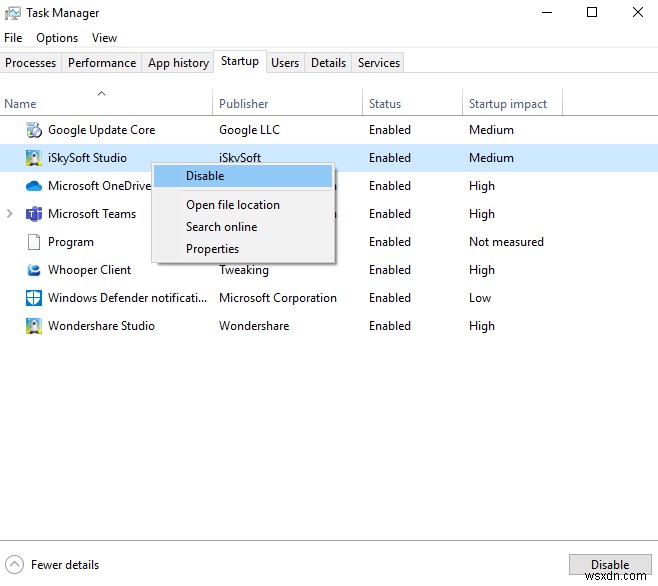The width and height of the screenshot is (658, 586).
Task: Click the Wondershare publisher cell
Action: pos(254,326)
